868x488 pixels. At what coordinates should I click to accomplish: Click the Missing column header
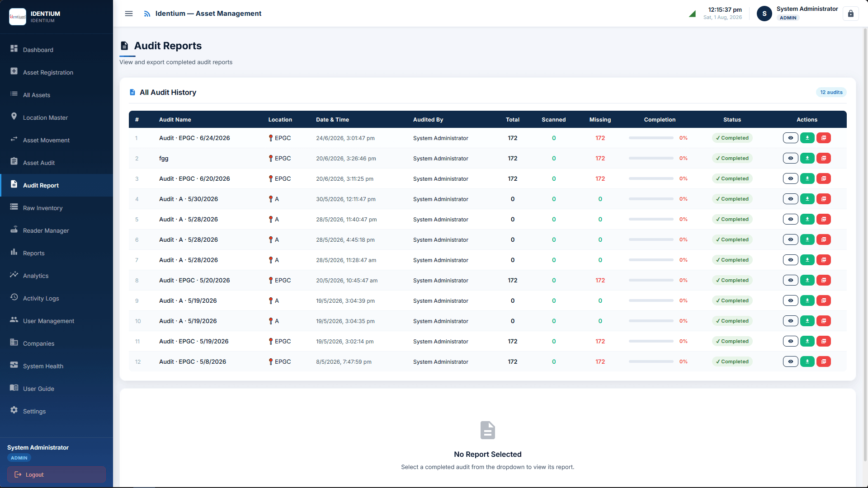pyautogui.click(x=600, y=120)
